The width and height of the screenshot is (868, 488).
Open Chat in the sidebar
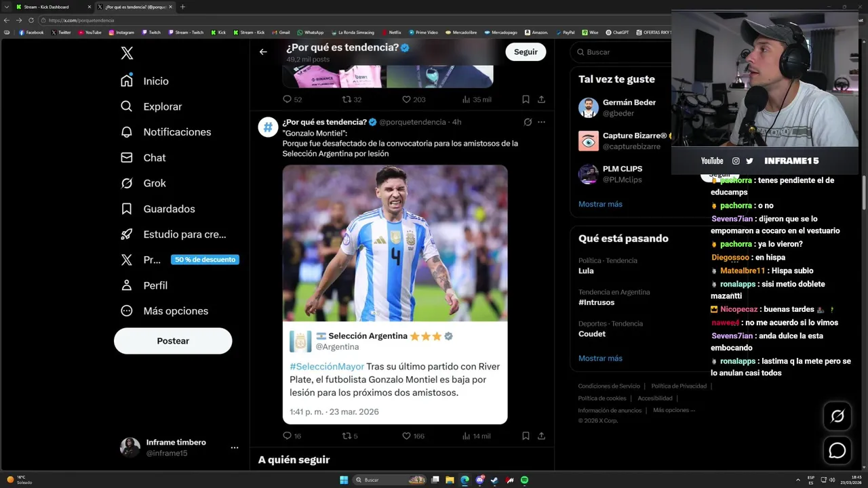click(x=143, y=157)
